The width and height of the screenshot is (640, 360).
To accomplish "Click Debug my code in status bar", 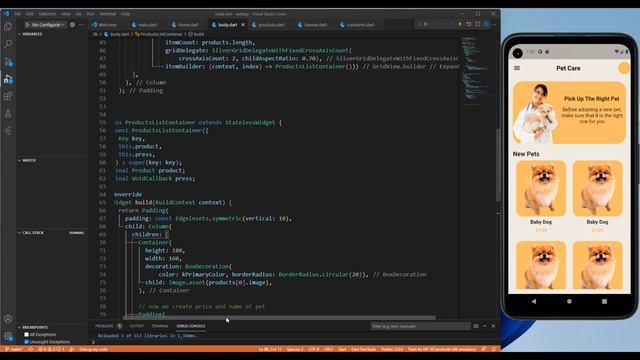I will point(93,349).
